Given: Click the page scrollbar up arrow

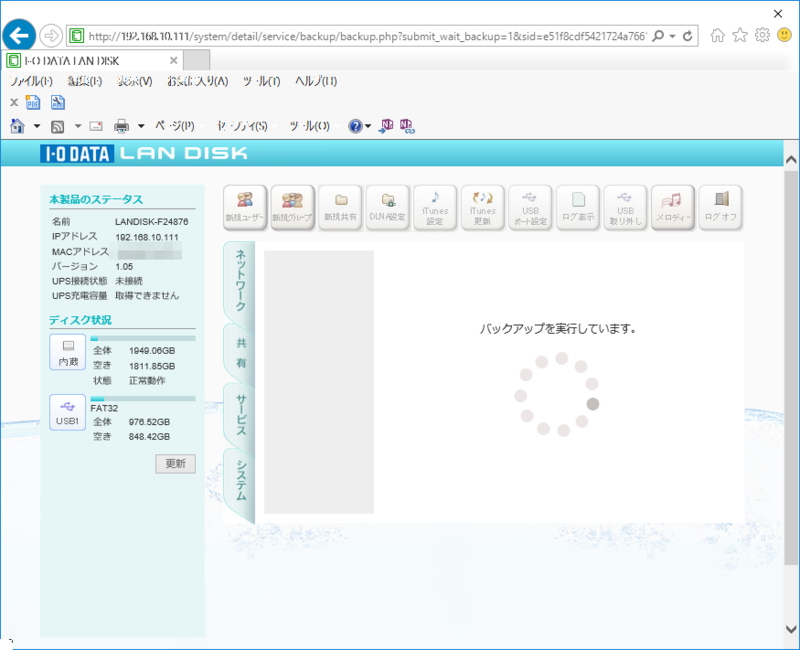Looking at the screenshot, I should click(x=791, y=160).
